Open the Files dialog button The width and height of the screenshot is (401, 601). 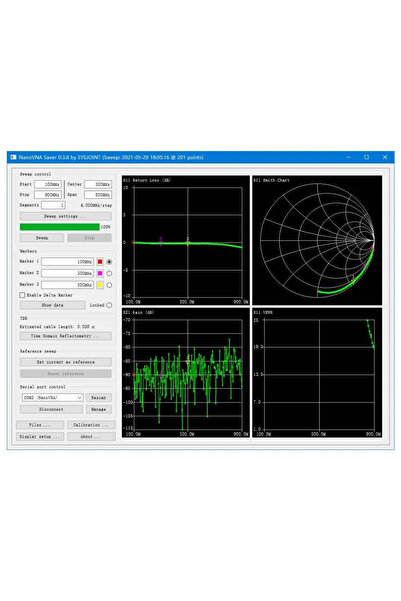tap(40, 425)
